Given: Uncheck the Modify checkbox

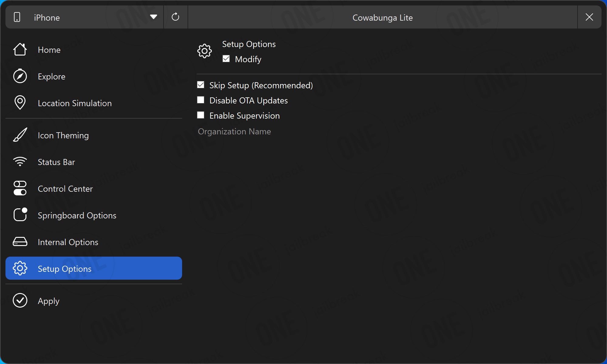Looking at the screenshot, I should [x=226, y=59].
